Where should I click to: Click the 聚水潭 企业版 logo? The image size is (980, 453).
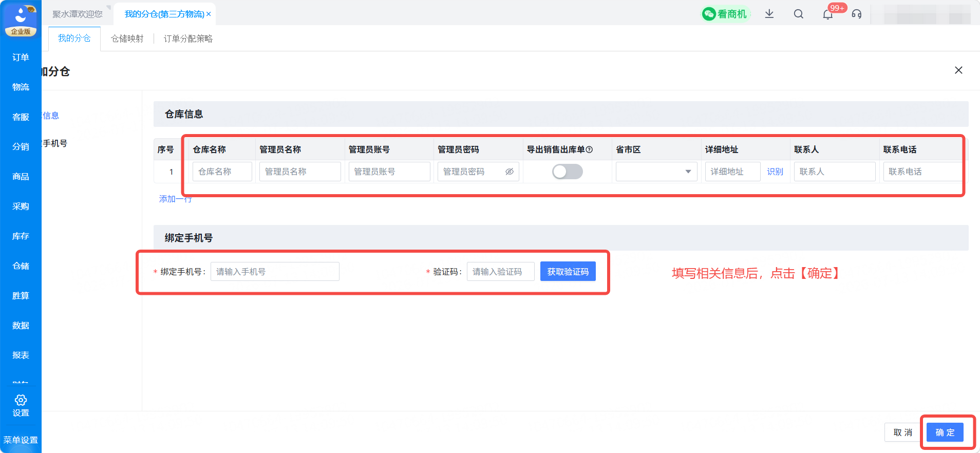click(x=21, y=21)
